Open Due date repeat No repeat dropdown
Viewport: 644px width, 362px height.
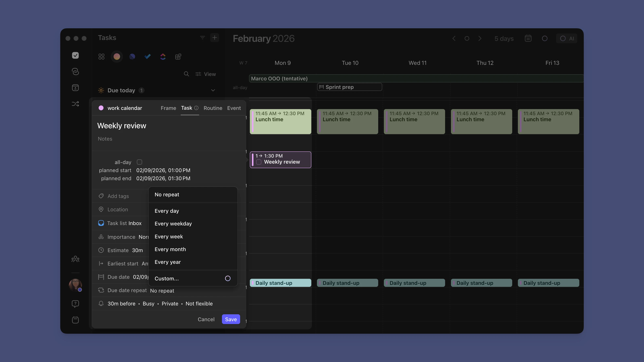click(162, 290)
